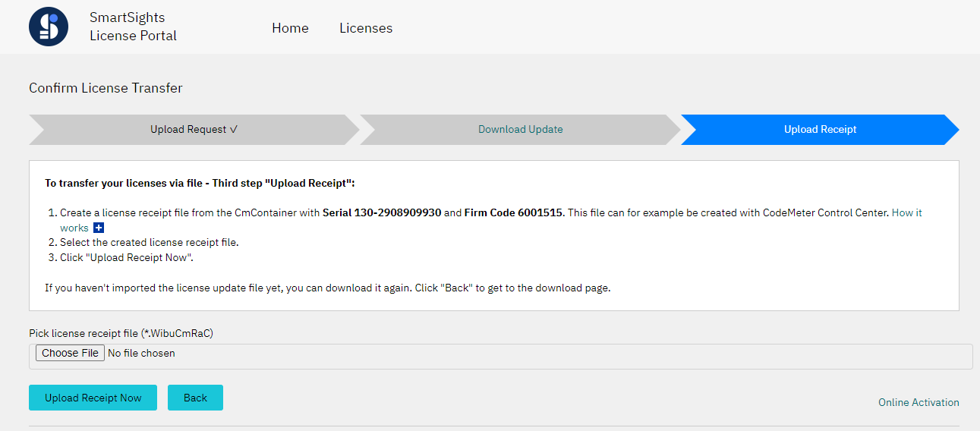Open the Home navigation item

290,28
